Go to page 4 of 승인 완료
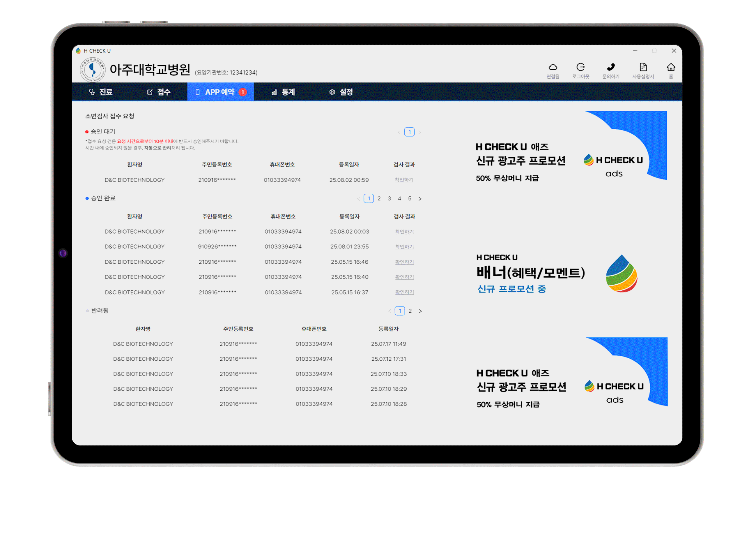Screen dimensions: 756x541 click(x=399, y=199)
